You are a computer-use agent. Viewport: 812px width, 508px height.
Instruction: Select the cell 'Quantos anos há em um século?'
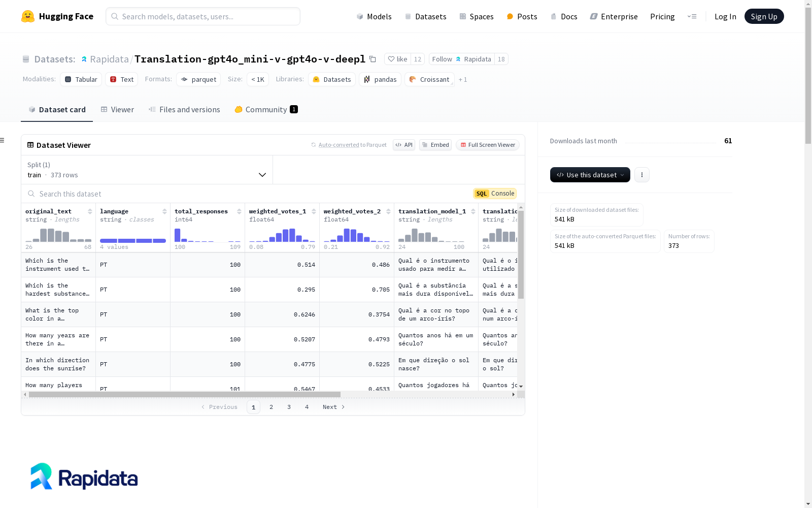[436, 339]
